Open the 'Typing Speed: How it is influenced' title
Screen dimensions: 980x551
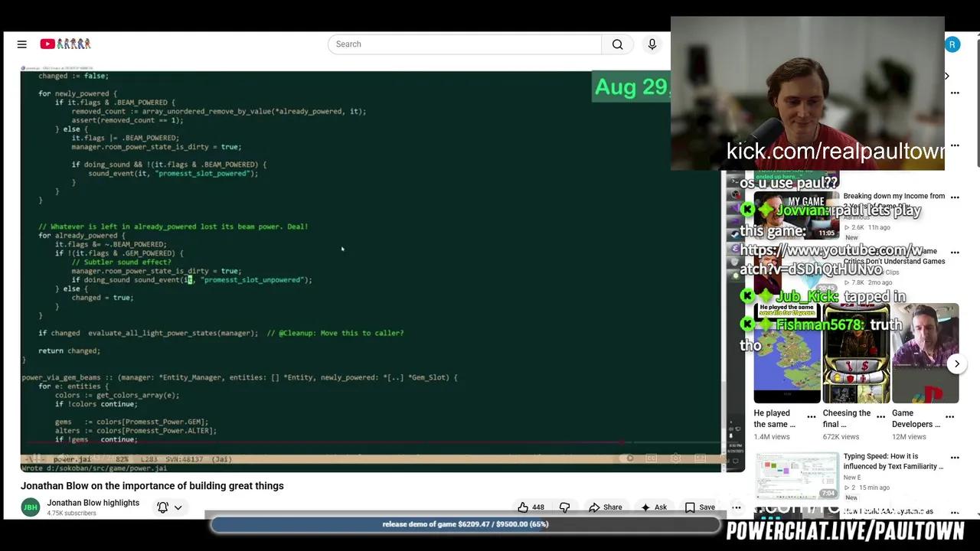[893, 461]
